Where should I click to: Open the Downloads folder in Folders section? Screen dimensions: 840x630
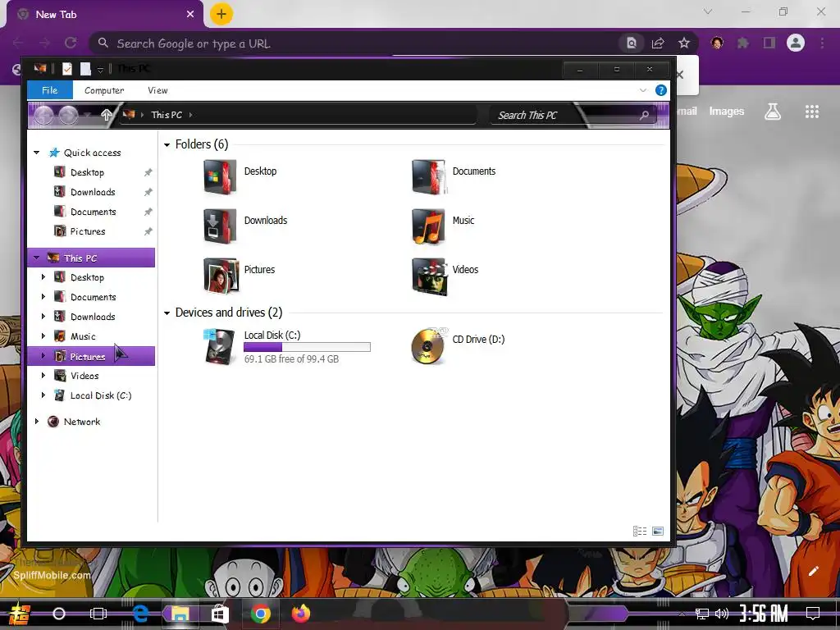coord(220,226)
